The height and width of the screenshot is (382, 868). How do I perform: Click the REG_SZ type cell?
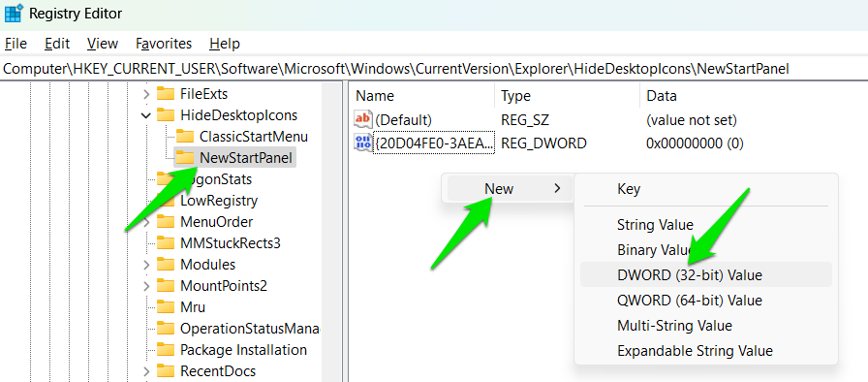coord(525,120)
